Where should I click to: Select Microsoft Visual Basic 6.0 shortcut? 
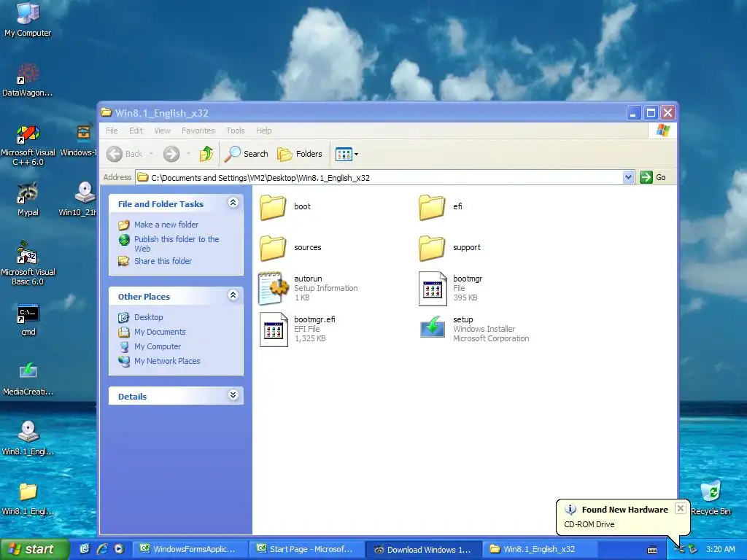(x=28, y=264)
